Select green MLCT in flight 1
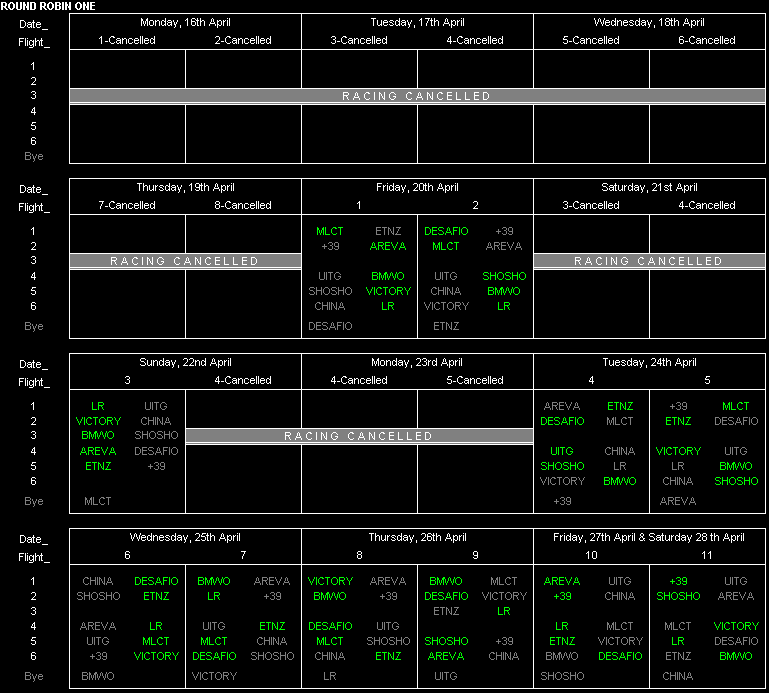Image resolution: width=769 pixels, height=693 pixels. click(x=330, y=231)
